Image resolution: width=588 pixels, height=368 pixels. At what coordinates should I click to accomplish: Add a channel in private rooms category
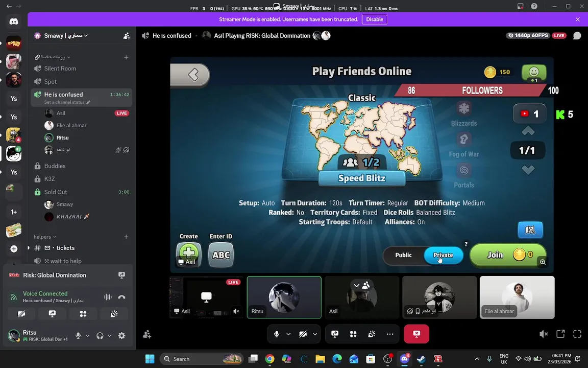tap(126, 57)
